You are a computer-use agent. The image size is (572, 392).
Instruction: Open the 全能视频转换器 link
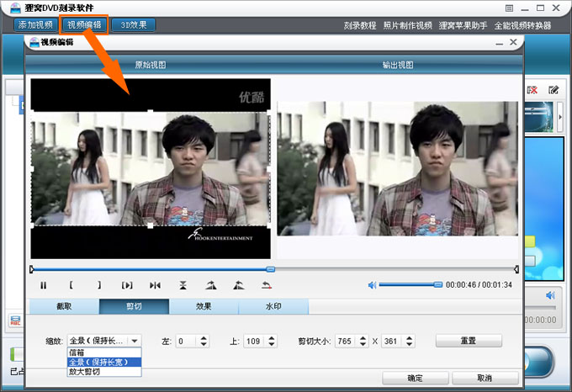[x=522, y=25]
